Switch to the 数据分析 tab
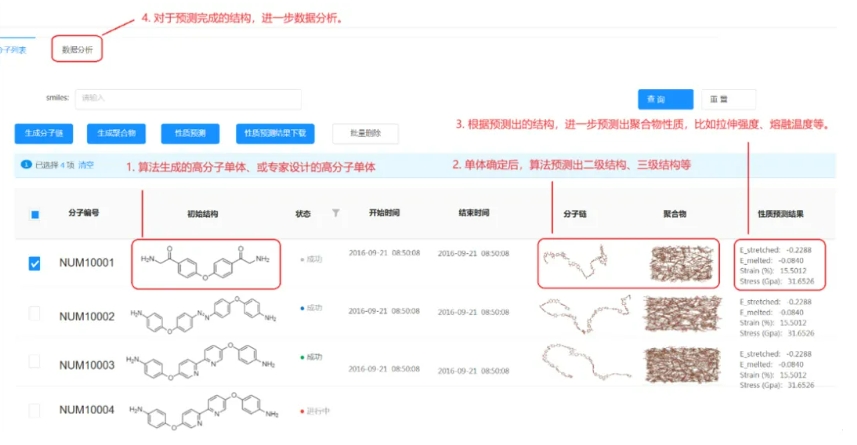Viewport: 857px width, 445px height. point(77,48)
